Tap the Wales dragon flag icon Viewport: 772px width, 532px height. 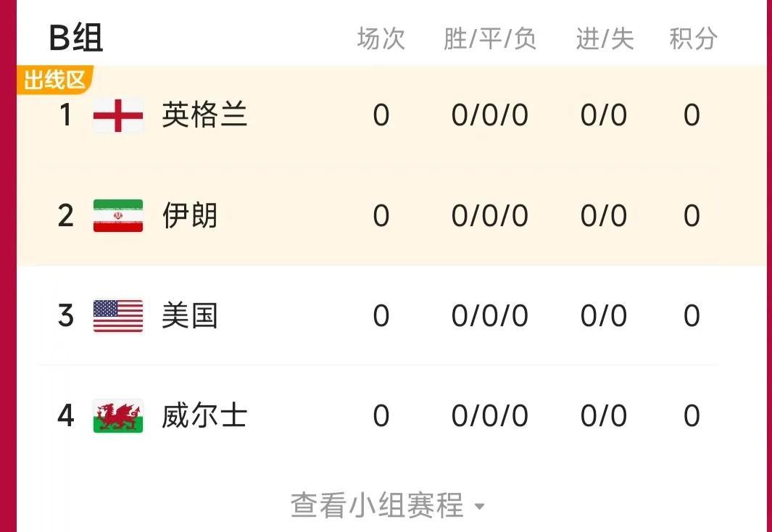(118, 416)
